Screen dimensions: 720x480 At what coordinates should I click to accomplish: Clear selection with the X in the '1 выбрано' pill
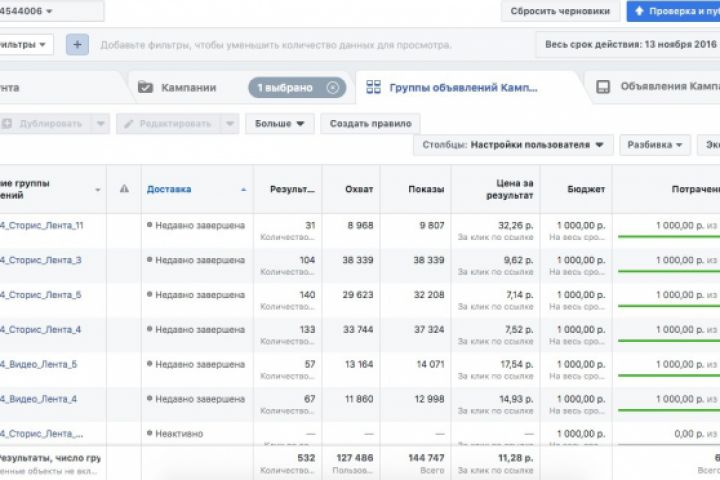(x=333, y=88)
